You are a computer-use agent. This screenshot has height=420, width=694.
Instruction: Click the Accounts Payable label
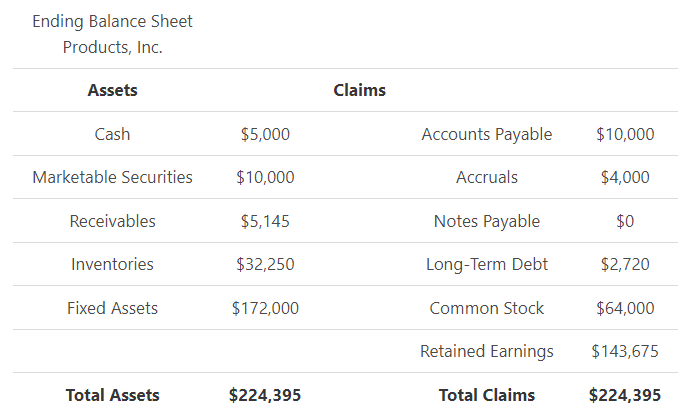487,134
